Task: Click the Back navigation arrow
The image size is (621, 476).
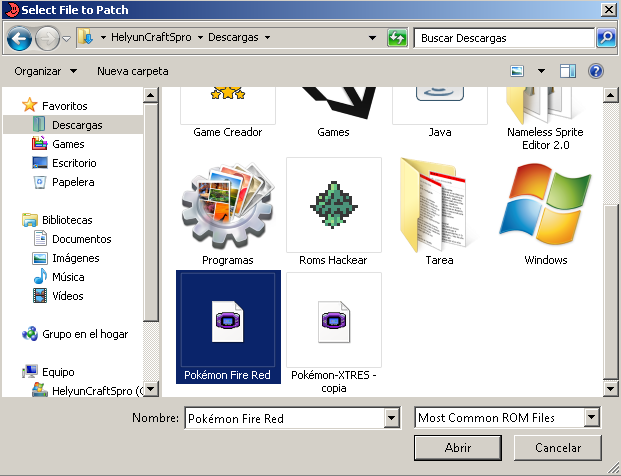Action: pos(20,38)
